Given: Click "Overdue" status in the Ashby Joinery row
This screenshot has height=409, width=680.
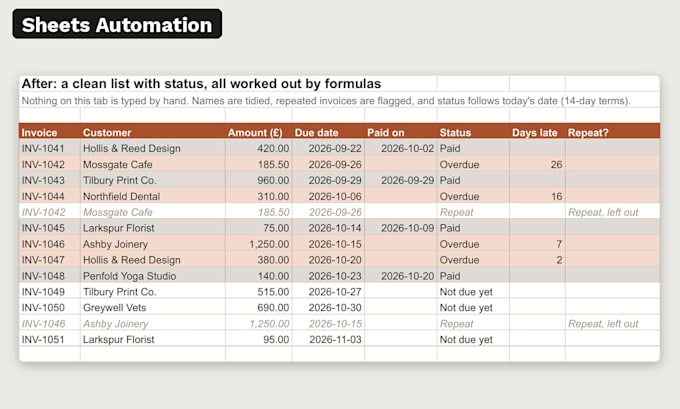Looking at the screenshot, I should pos(460,244).
